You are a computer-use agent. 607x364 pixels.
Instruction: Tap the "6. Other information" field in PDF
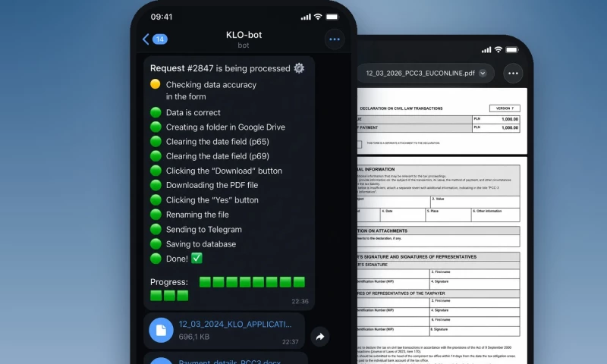[495, 215]
